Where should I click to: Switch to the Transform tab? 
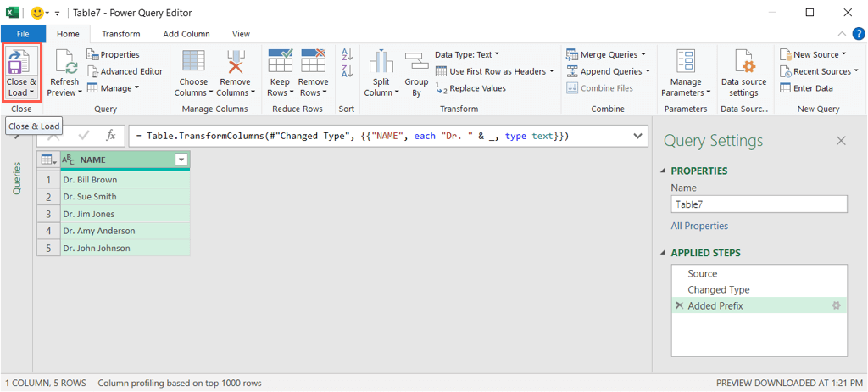tap(120, 34)
